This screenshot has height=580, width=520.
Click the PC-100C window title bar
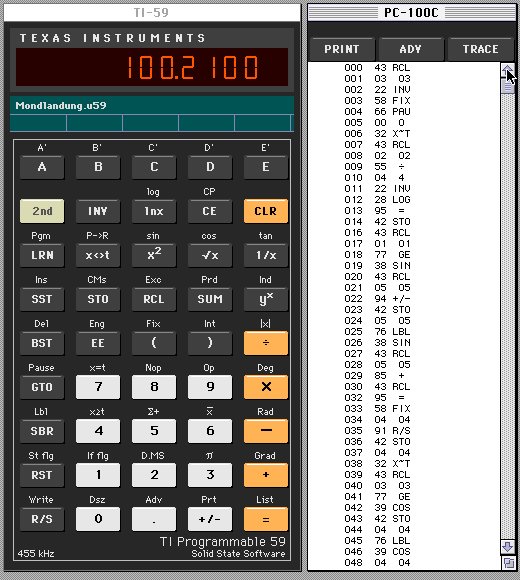click(x=412, y=13)
